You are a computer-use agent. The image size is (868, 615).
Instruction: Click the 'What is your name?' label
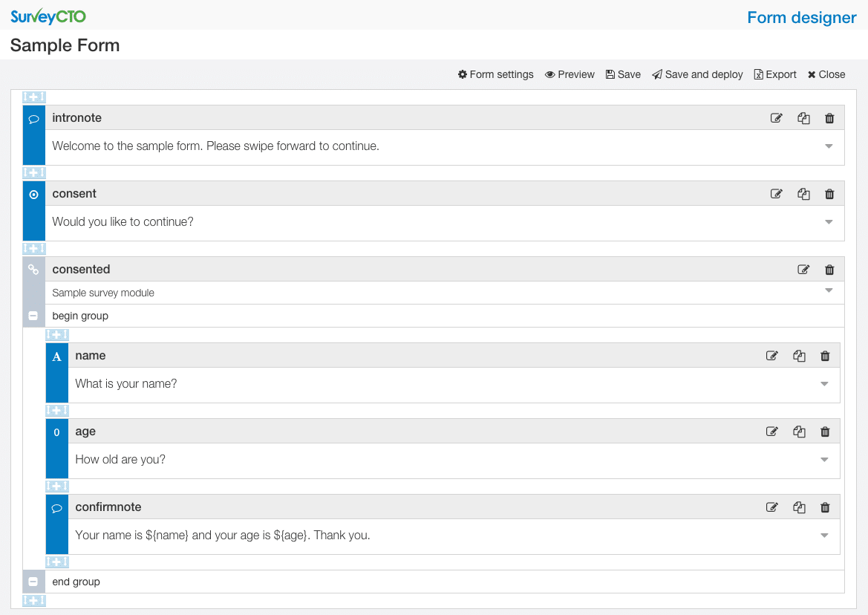(126, 384)
